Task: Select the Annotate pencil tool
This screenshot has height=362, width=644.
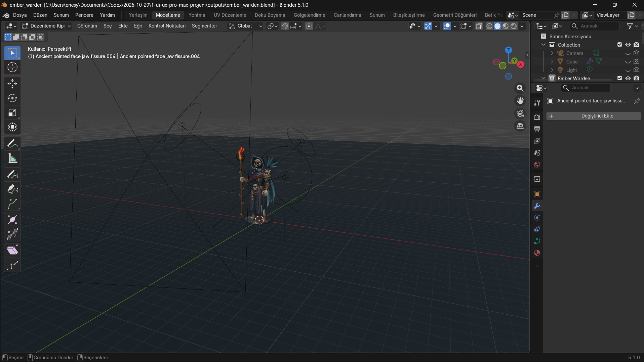Action: tap(12, 143)
